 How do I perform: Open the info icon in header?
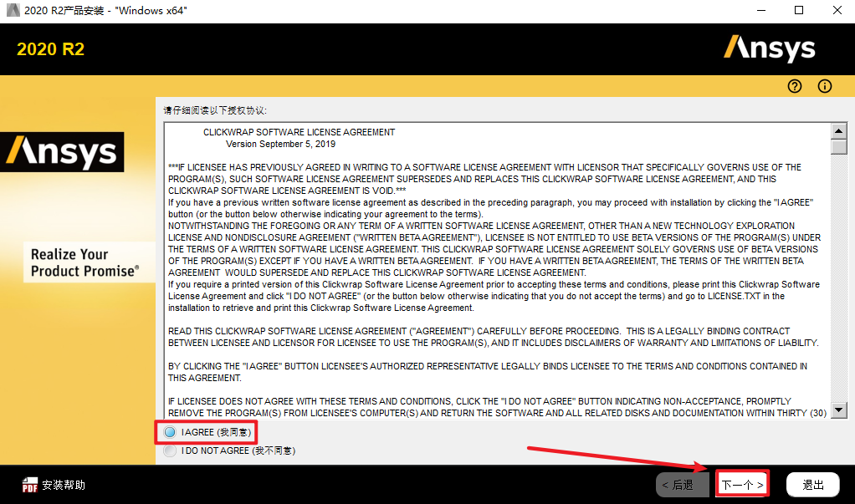[x=825, y=86]
